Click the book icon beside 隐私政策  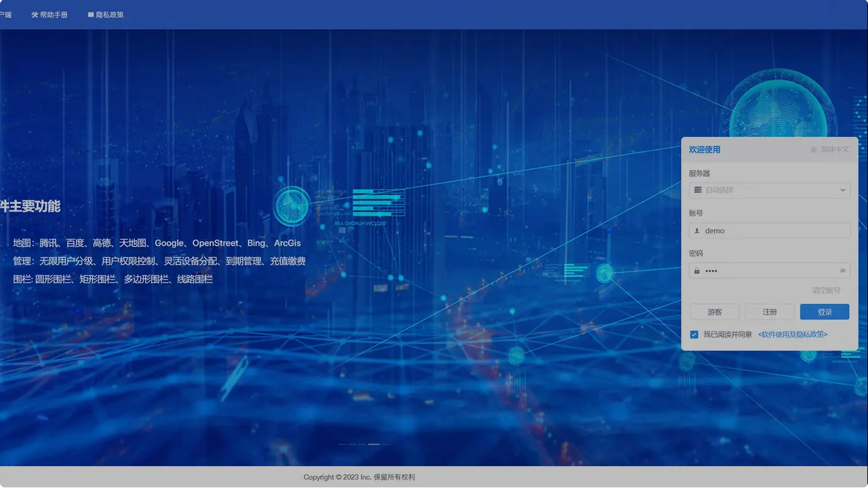[90, 14]
